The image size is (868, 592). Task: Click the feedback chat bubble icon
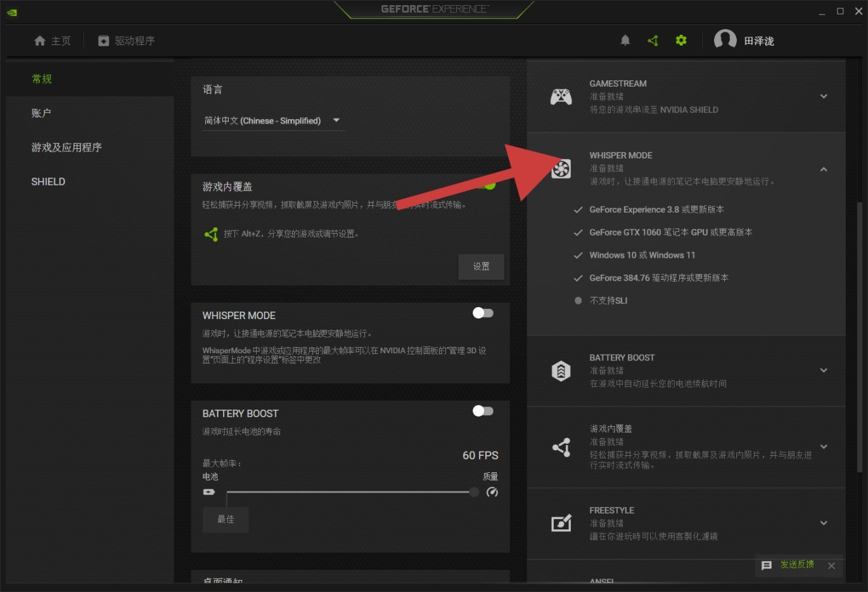coord(767,565)
